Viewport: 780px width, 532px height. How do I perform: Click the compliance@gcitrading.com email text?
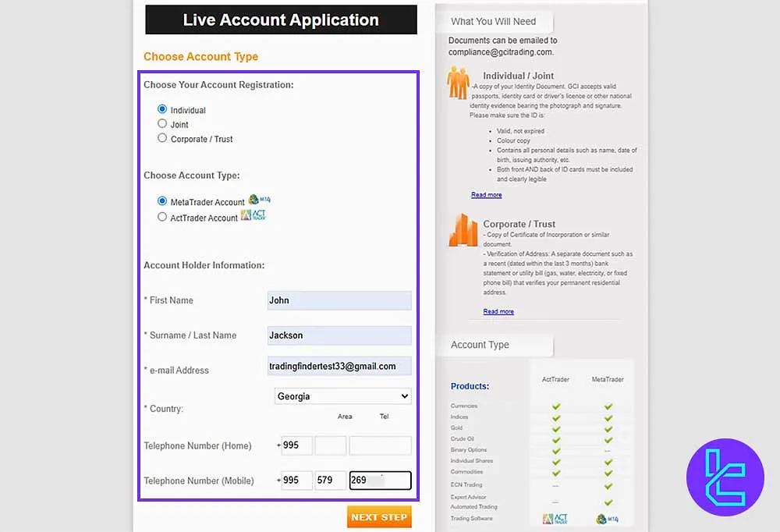(501, 51)
